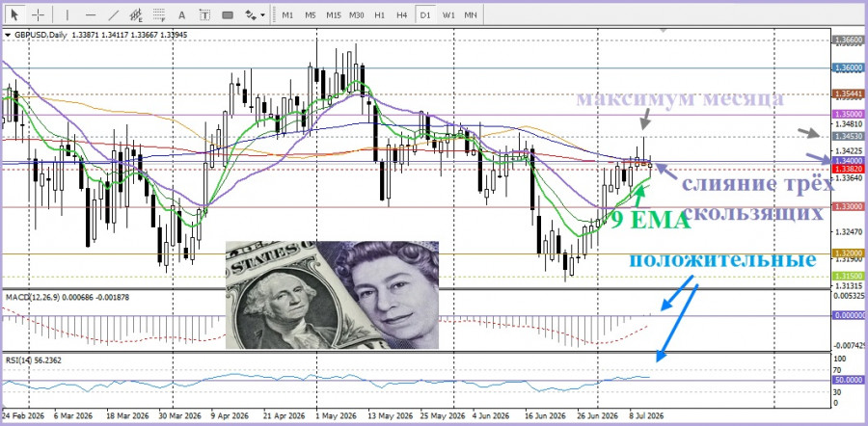This screenshot has width=868, height=426.
Task: Click the 1 May 2026 date label
Action: [336, 415]
